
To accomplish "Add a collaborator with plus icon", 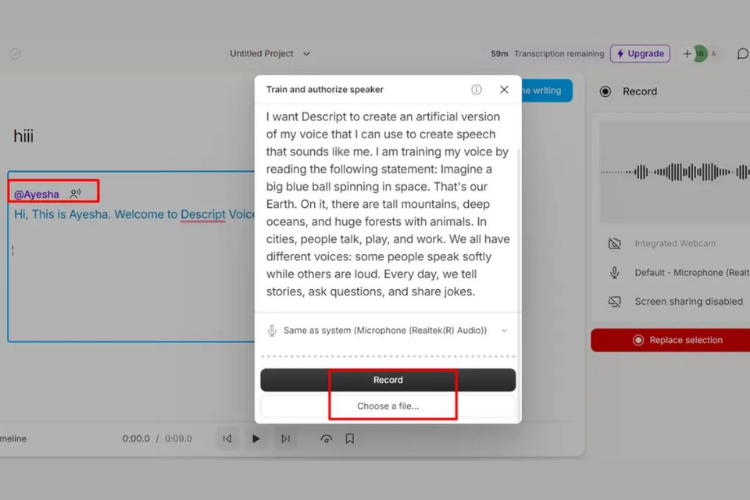I will click(x=687, y=54).
